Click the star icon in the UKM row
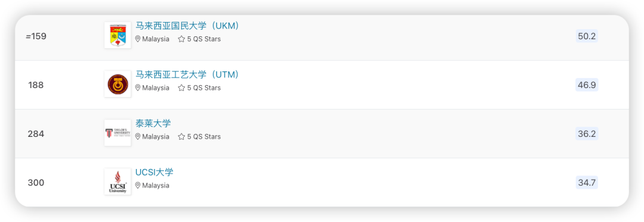The height and width of the screenshot is (222, 644). [x=181, y=39]
